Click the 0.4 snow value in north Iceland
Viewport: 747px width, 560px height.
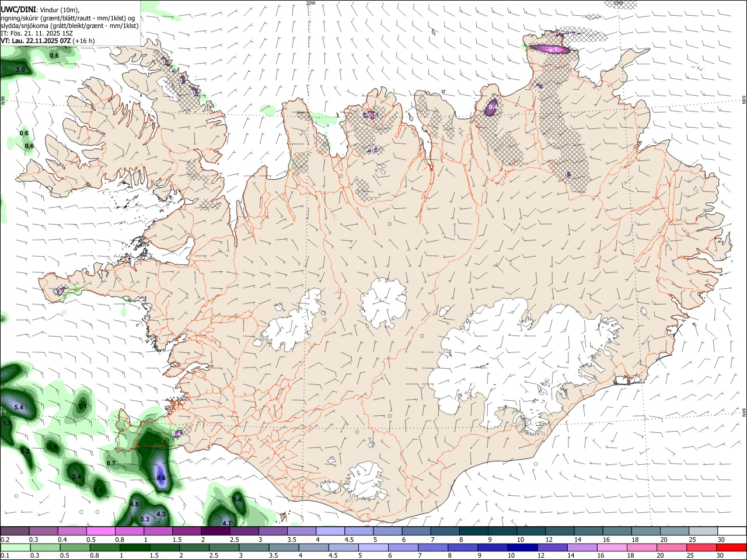[x=493, y=107]
